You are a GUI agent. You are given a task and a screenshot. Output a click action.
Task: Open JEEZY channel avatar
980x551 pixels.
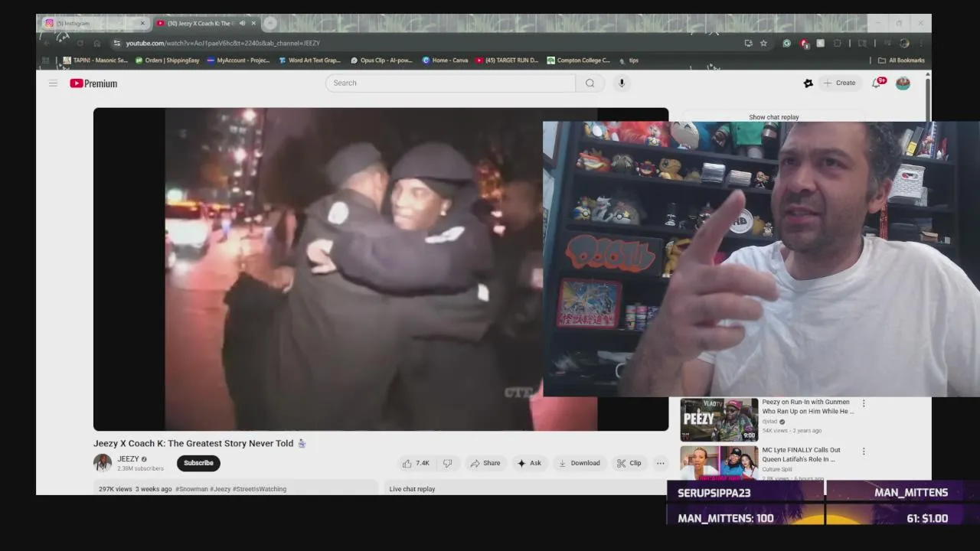click(102, 463)
